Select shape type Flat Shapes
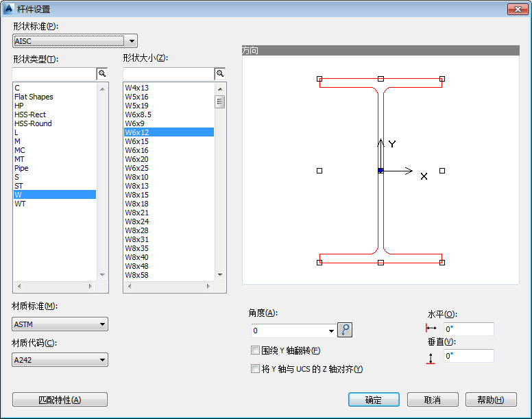The width and height of the screenshot is (532, 419). pyautogui.click(x=55, y=97)
